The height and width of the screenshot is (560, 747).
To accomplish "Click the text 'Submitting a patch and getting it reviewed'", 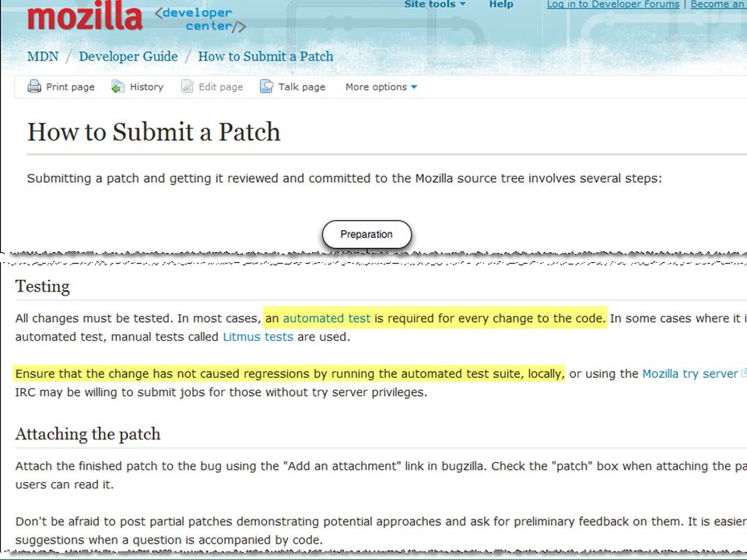I will pos(165,179).
